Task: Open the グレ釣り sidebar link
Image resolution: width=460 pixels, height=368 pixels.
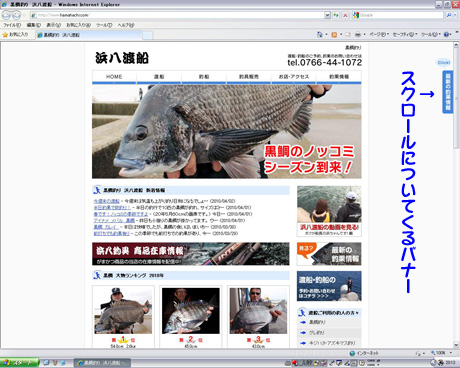Action: [316, 333]
